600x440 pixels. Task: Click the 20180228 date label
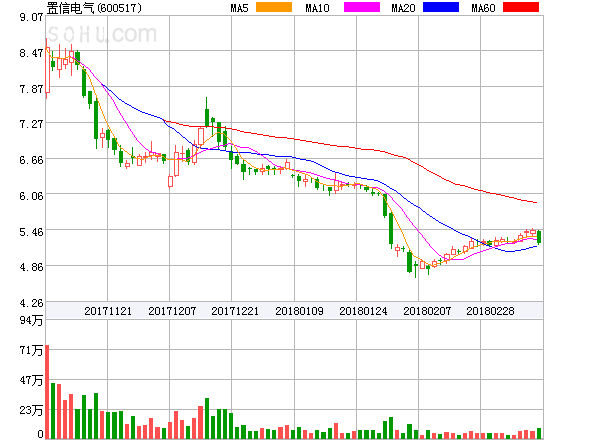tap(490, 311)
